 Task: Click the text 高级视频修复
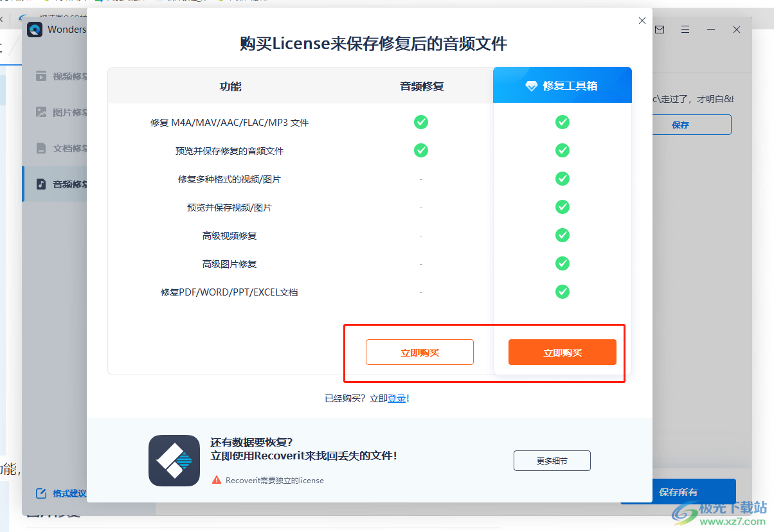point(230,236)
